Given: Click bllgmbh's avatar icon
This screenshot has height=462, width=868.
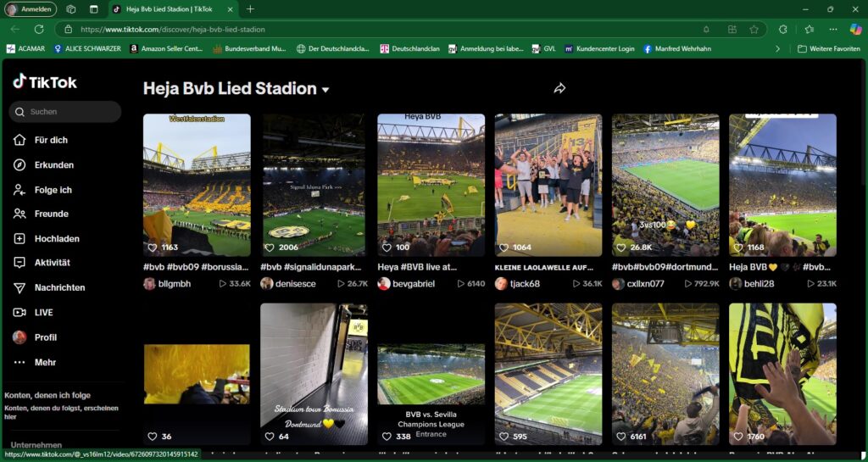Looking at the screenshot, I should pos(149,284).
